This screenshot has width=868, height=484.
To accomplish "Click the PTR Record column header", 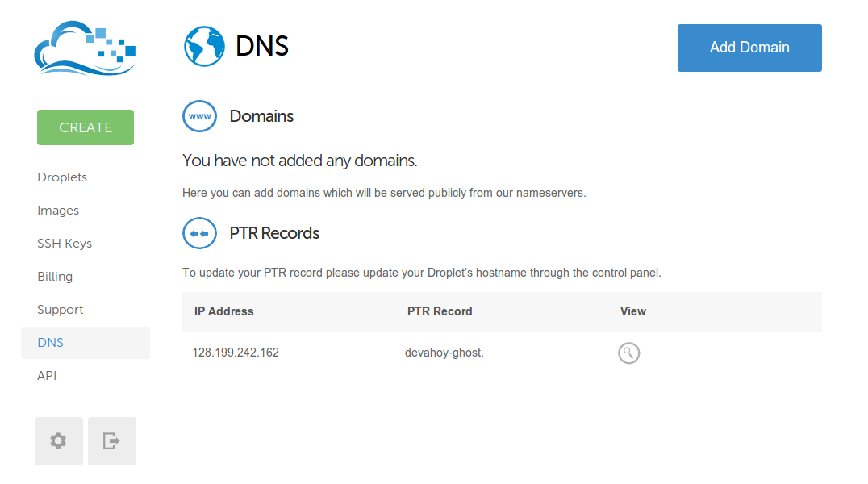I will [x=440, y=311].
